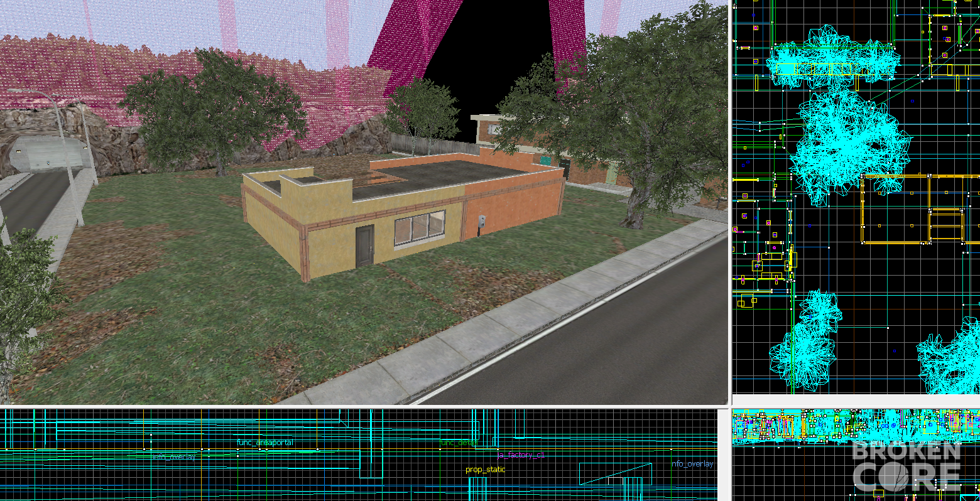Select the func_detail label in side view
This screenshot has width=980, height=501.
[x=459, y=443]
